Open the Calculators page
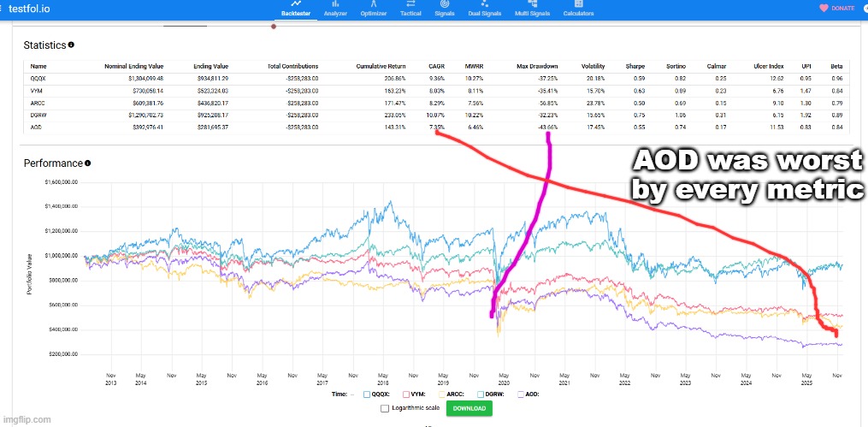This screenshot has height=427, width=868. click(x=579, y=9)
